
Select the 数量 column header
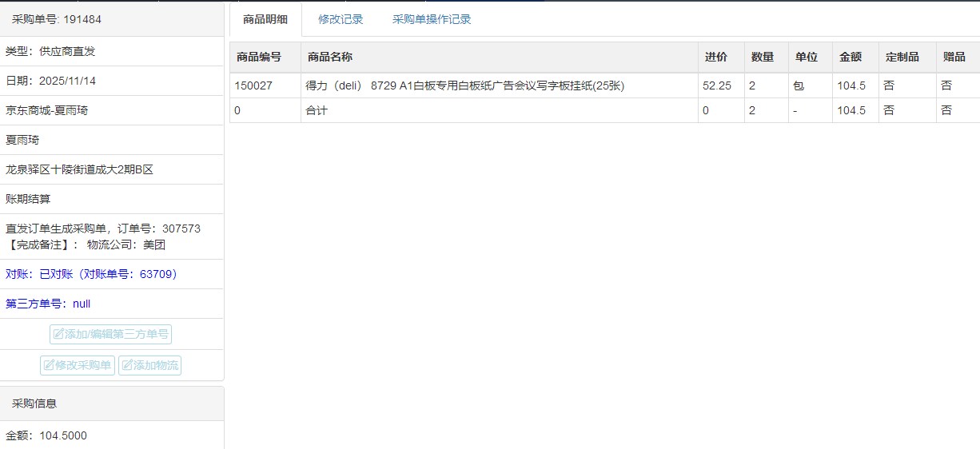coord(762,57)
